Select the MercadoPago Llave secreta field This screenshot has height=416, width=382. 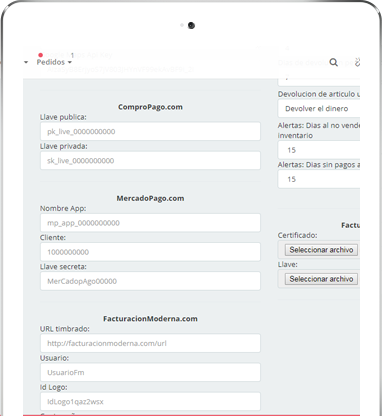click(150, 281)
